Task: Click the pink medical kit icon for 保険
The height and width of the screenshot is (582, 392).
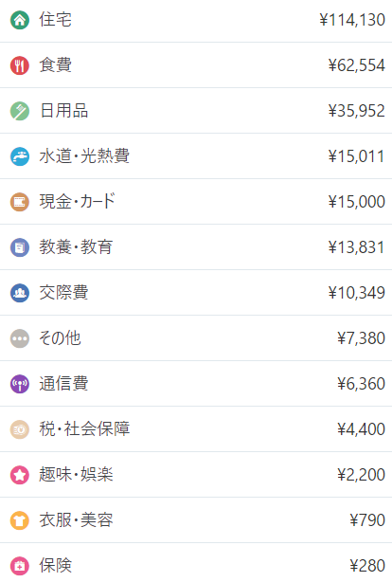Action: coord(20,566)
